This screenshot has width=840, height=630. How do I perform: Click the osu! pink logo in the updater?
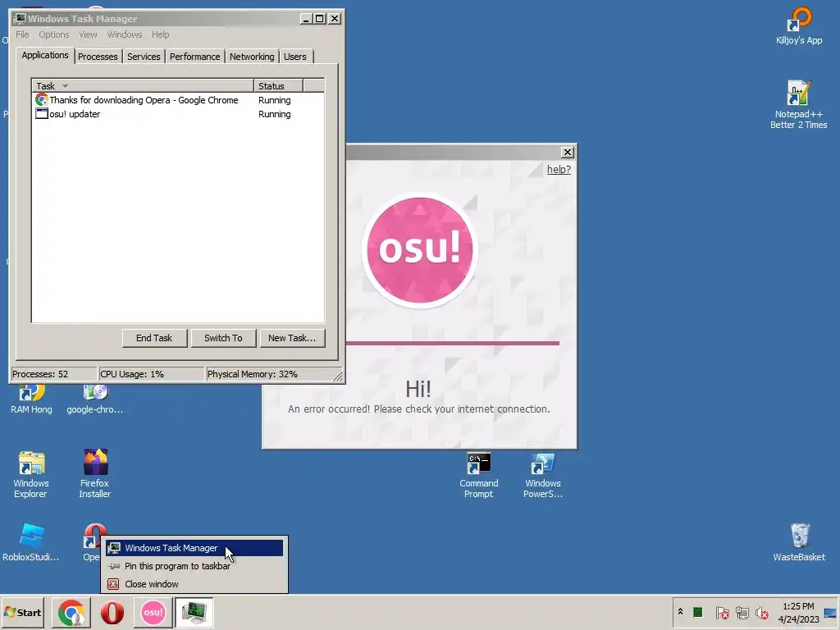click(419, 249)
